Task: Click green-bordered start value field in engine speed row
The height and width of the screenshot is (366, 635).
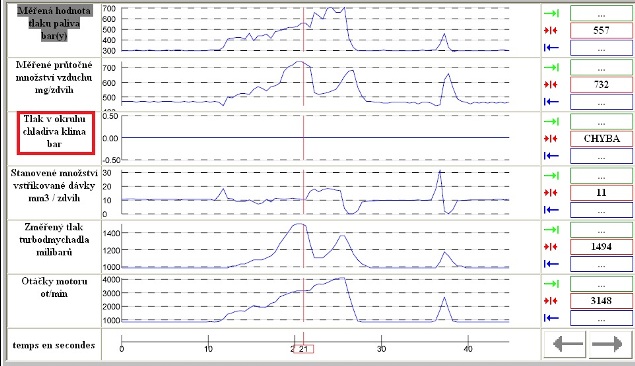Action: [x=601, y=284]
